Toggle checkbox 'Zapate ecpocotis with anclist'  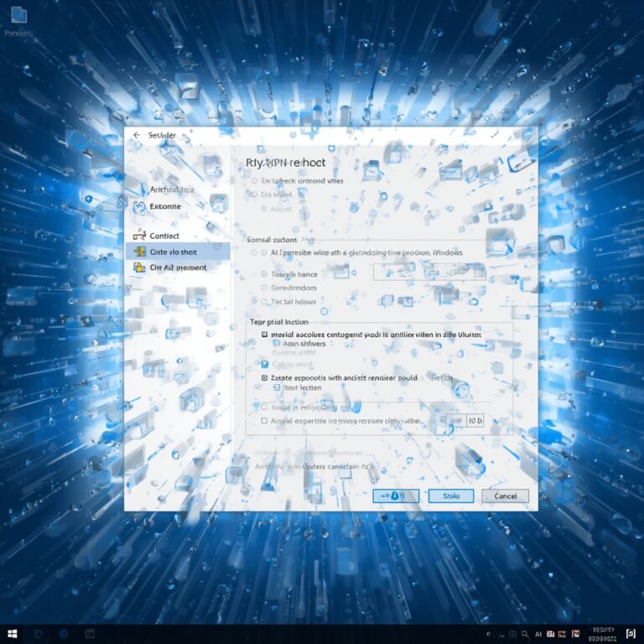tap(264, 378)
